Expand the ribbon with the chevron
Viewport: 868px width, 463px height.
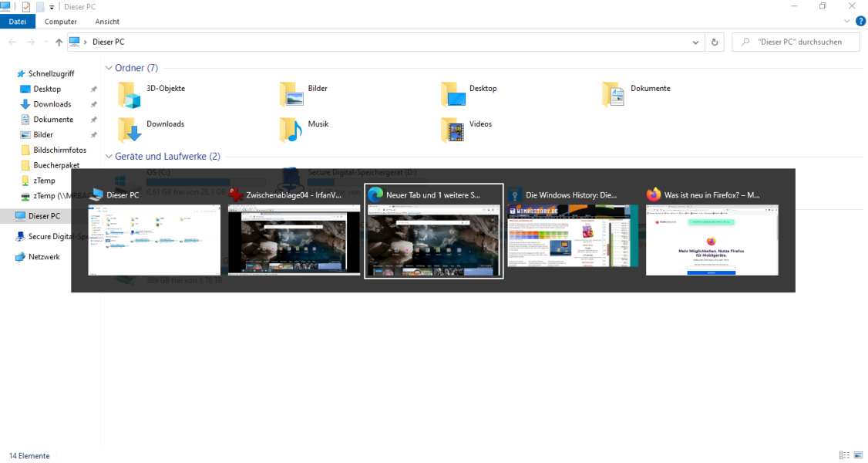pyautogui.click(x=846, y=21)
